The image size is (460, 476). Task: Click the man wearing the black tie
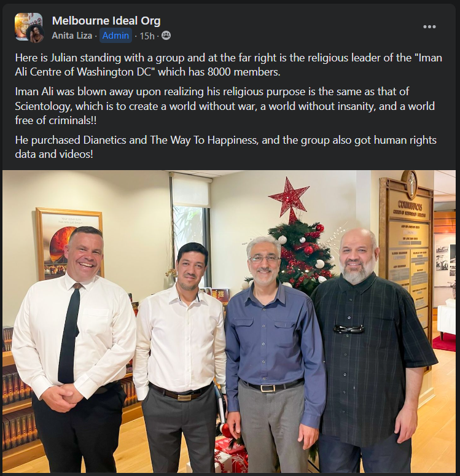coord(74,349)
